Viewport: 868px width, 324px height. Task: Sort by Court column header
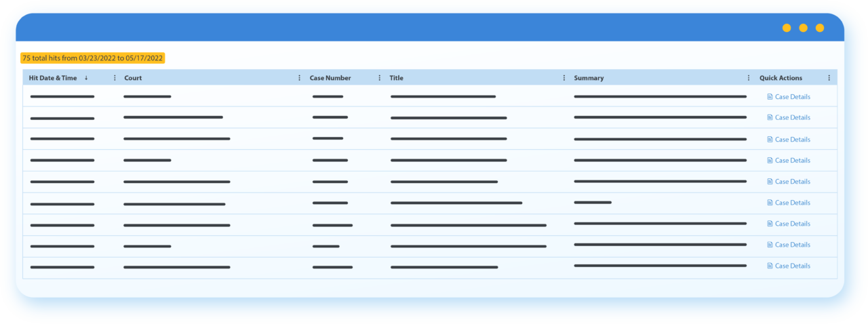(x=133, y=78)
